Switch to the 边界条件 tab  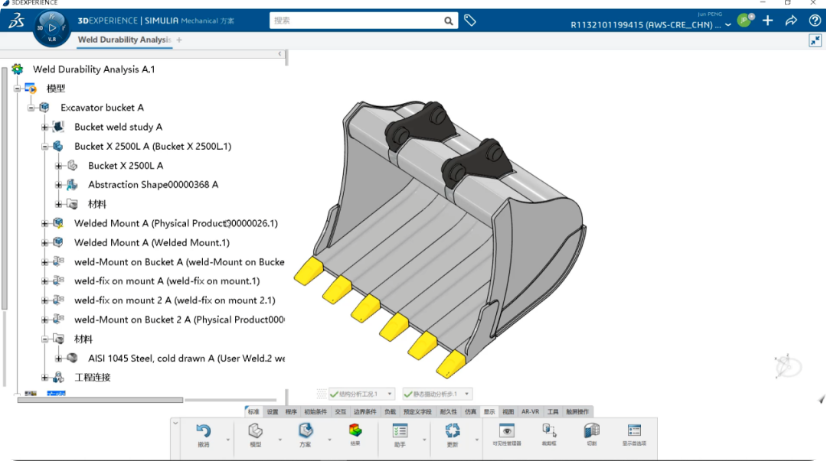click(x=365, y=411)
